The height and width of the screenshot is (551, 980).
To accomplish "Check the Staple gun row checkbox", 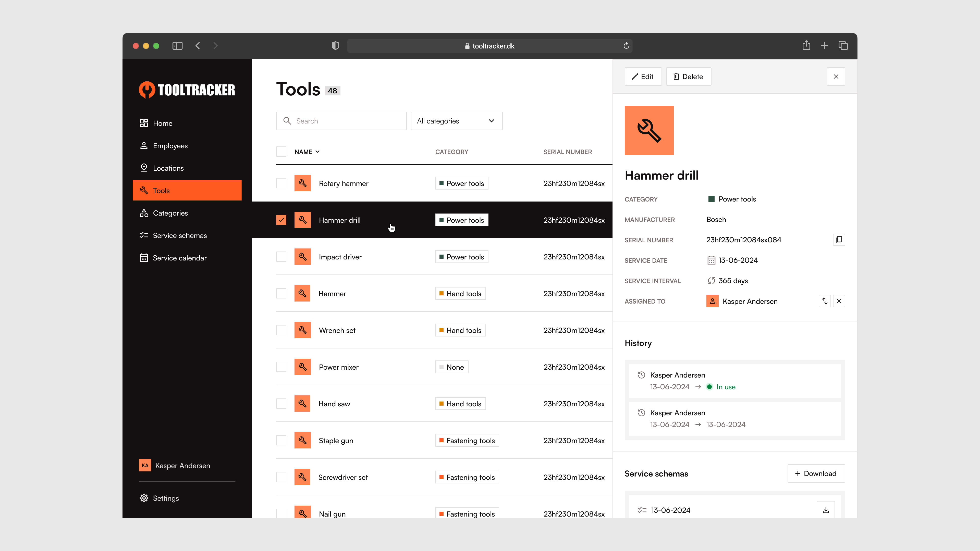I will pyautogui.click(x=281, y=440).
